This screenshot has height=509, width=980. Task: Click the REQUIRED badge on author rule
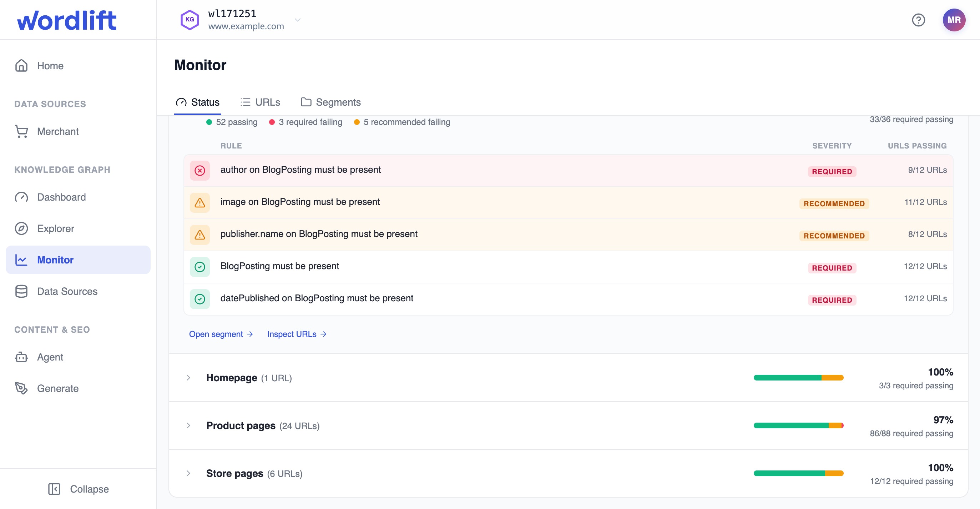tap(832, 172)
